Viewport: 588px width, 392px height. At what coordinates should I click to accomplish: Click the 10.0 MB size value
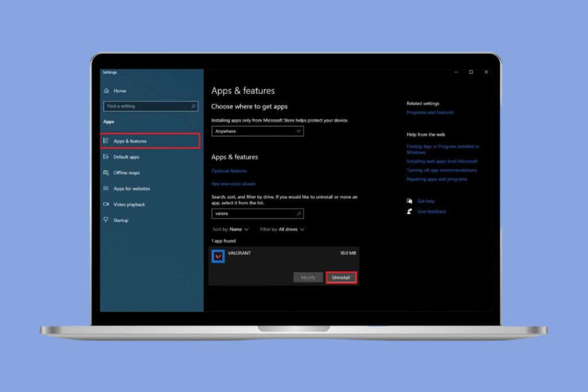[x=348, y=253]
